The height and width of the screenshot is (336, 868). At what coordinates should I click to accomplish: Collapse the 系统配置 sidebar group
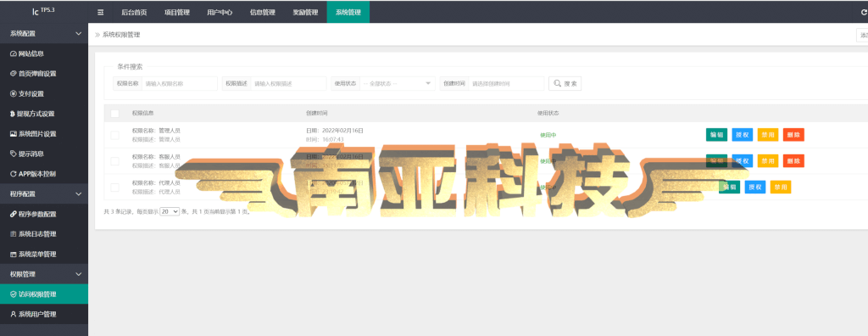point(44,33)
